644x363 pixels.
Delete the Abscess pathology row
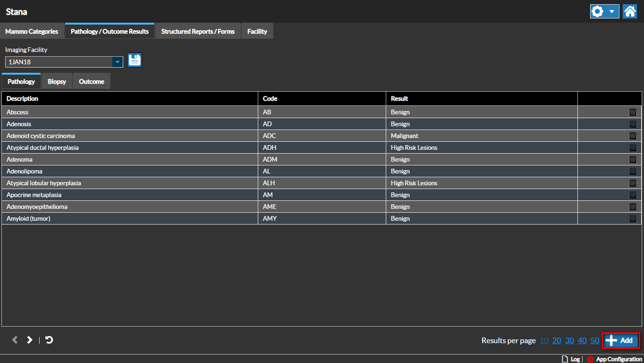click(x=633, y=112)
